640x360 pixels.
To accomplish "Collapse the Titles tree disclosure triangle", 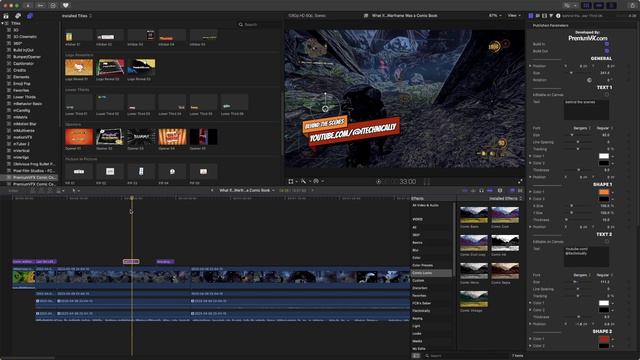I will tap(2, 23).
